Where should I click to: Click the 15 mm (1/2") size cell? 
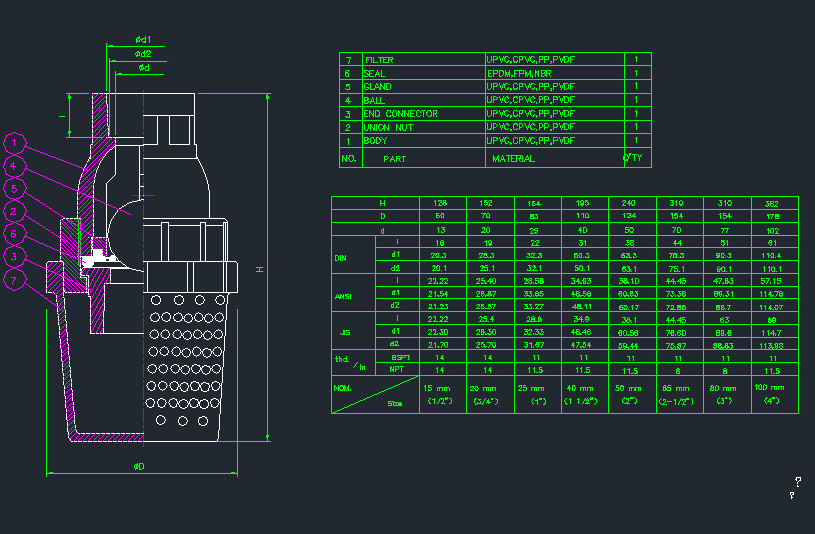pyautogui.click(x=441, y=394)
